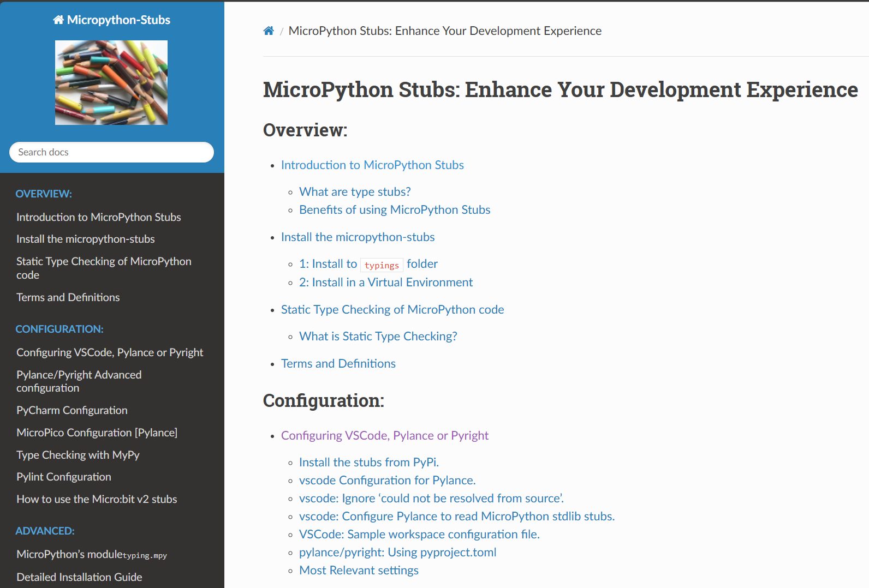
Task: Click the OVERVIEW: sidebar section caption
Action: click(44, 194)
